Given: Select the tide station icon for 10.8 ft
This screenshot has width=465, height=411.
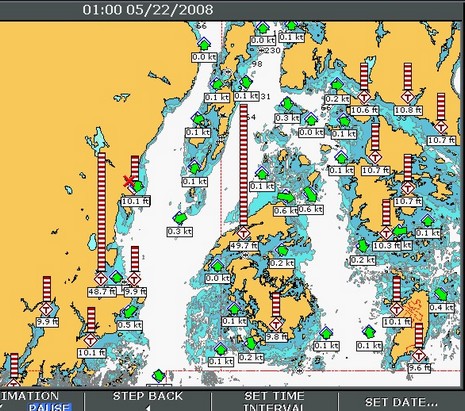Looking at the screenshot, I should pyautogui.click(x=407, y=97).
